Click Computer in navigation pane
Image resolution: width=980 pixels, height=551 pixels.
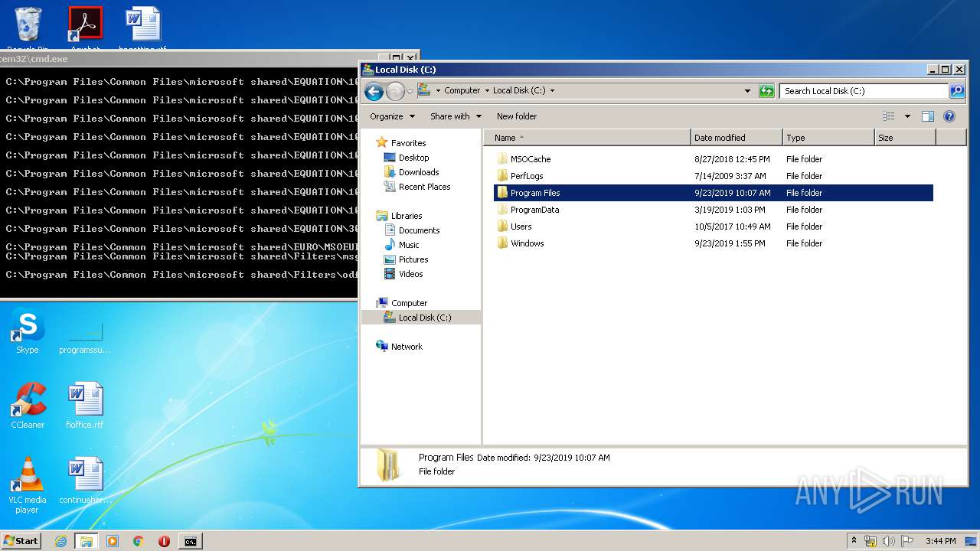coord(409,303)
